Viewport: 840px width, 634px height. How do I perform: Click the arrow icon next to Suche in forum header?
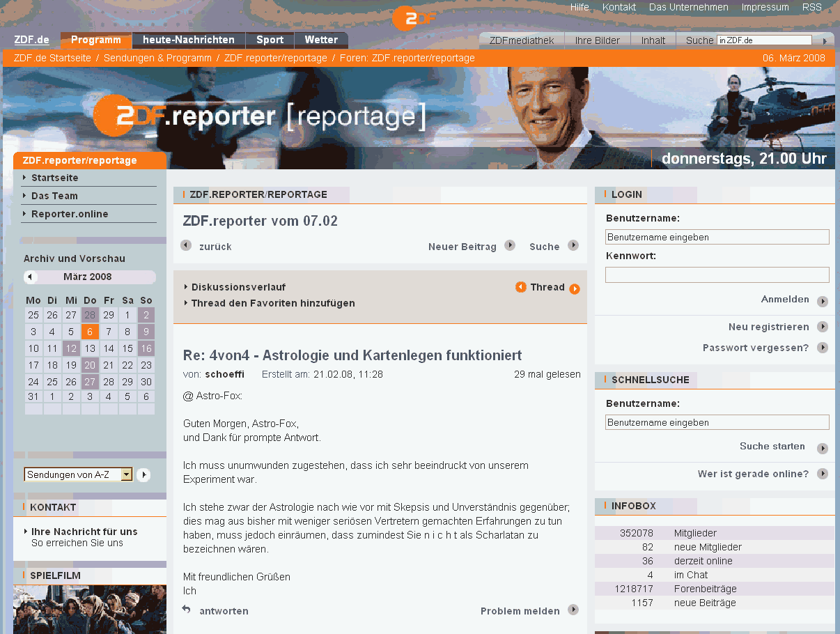(573, 245)
